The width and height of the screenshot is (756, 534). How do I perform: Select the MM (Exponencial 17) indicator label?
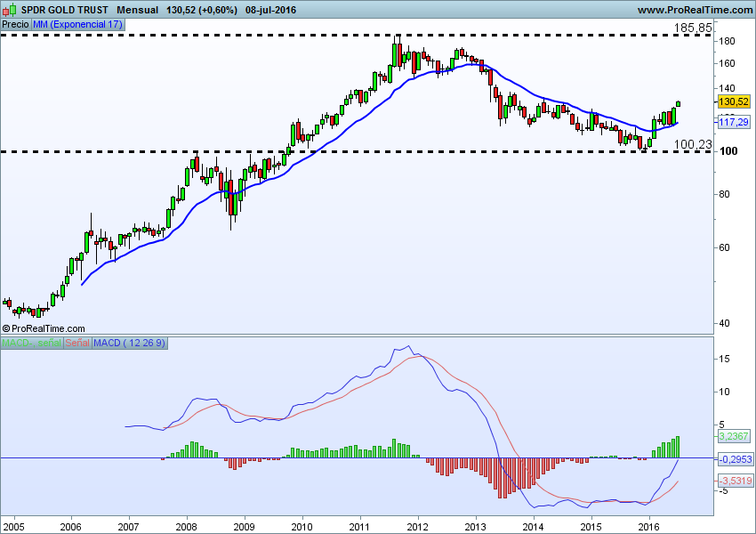(77, 25)
